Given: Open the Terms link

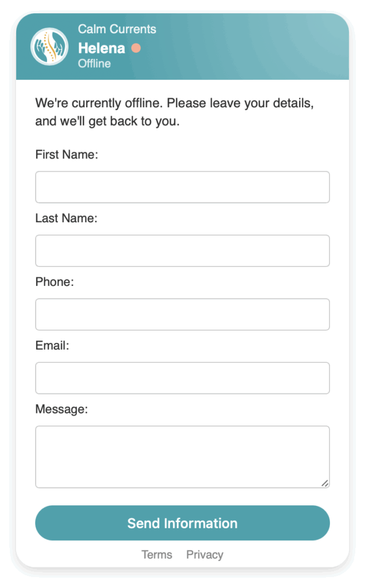Looking at the screenshot, I should tap(157, 555).
